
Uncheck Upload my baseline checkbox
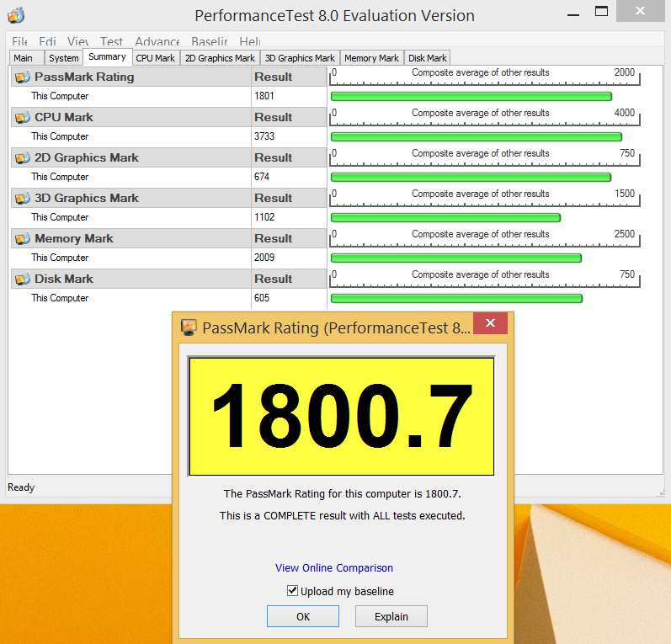[292, 591]
